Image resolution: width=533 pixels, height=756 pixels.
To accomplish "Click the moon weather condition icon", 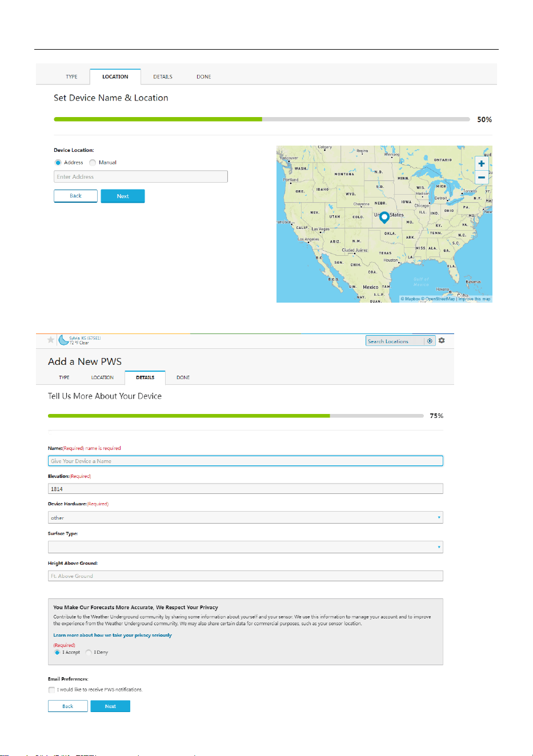I will (x=63, y=340).
